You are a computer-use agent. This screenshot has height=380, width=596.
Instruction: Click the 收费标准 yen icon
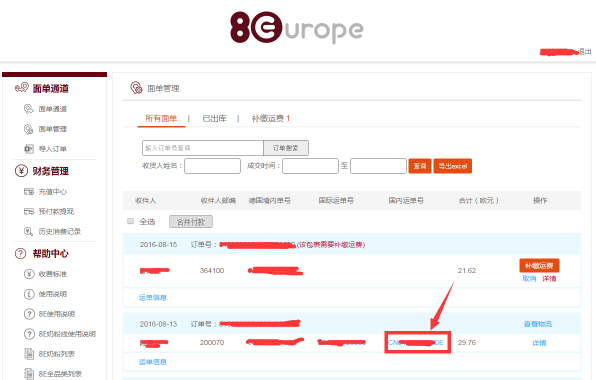click(29, 274)
